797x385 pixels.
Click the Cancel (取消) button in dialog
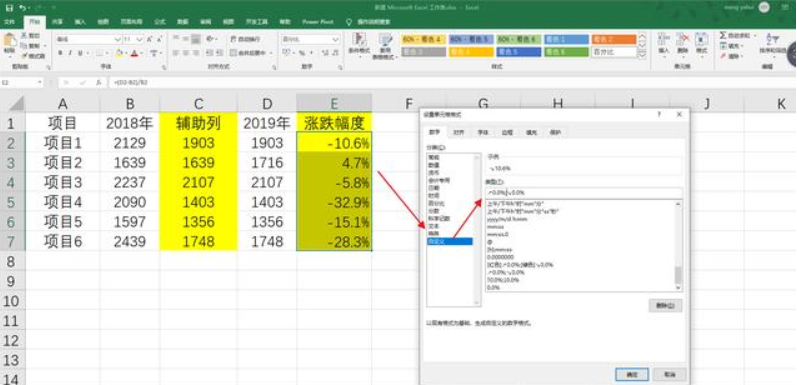669,375
